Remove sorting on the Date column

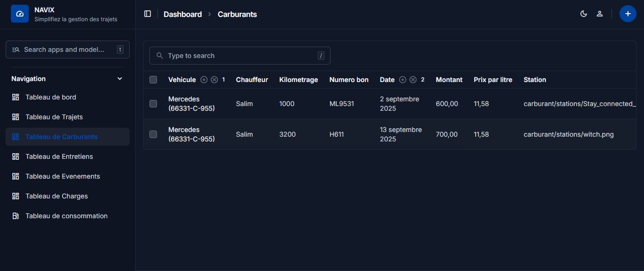point(413,80)
